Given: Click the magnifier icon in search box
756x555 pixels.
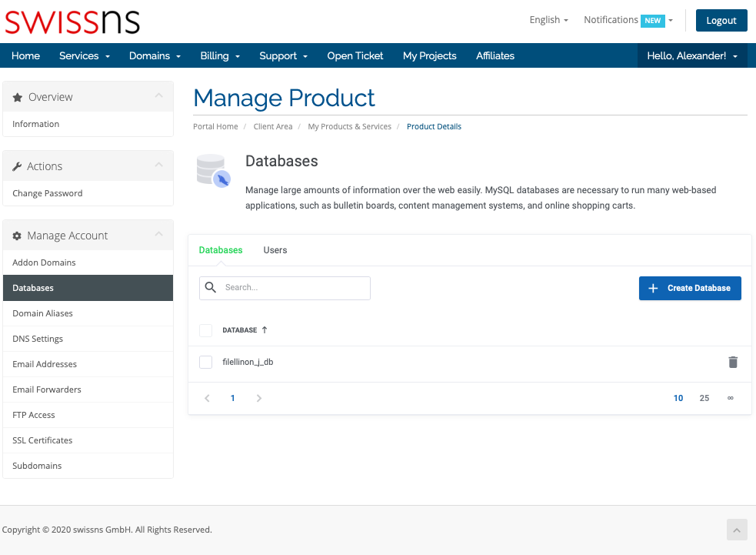Looking at the screenshot, I should pyautogui.click(x=211, y=288).
